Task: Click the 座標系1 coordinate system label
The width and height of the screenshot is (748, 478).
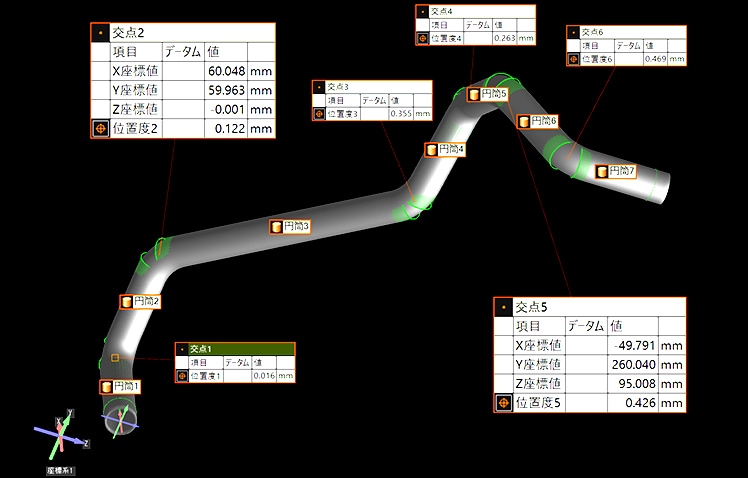Action: tap(61, 470)
